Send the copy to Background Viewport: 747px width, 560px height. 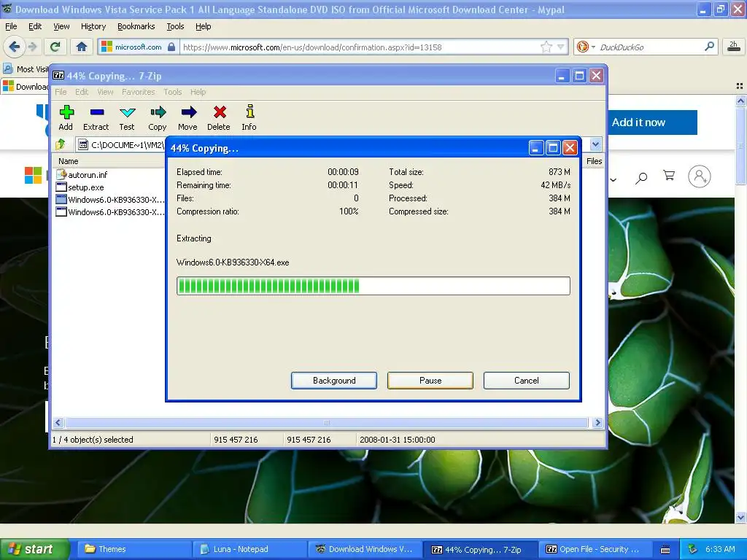point(334,381)
